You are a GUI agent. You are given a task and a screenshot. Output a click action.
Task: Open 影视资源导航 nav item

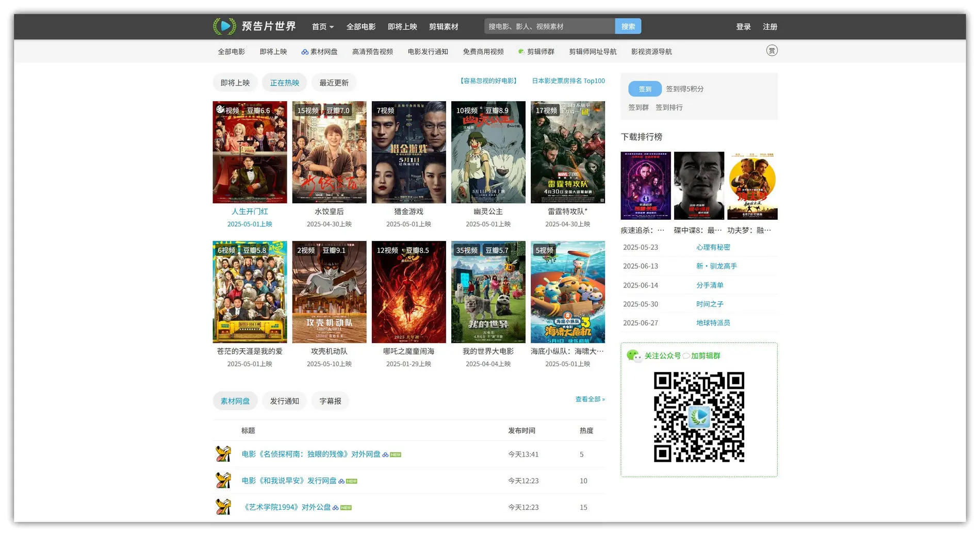(x=651, y=52)
